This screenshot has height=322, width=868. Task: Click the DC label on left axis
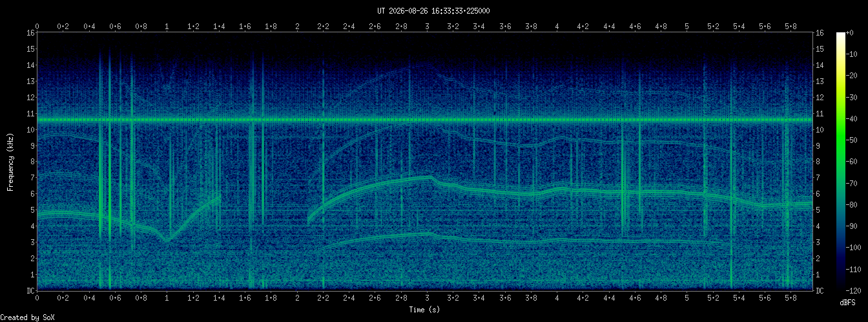pos(30,291)
